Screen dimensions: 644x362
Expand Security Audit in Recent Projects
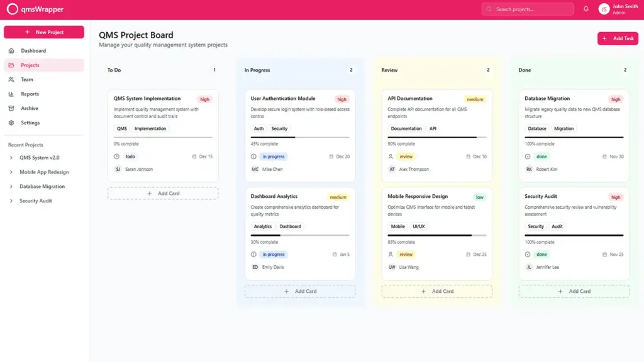(x=11, y=201)
